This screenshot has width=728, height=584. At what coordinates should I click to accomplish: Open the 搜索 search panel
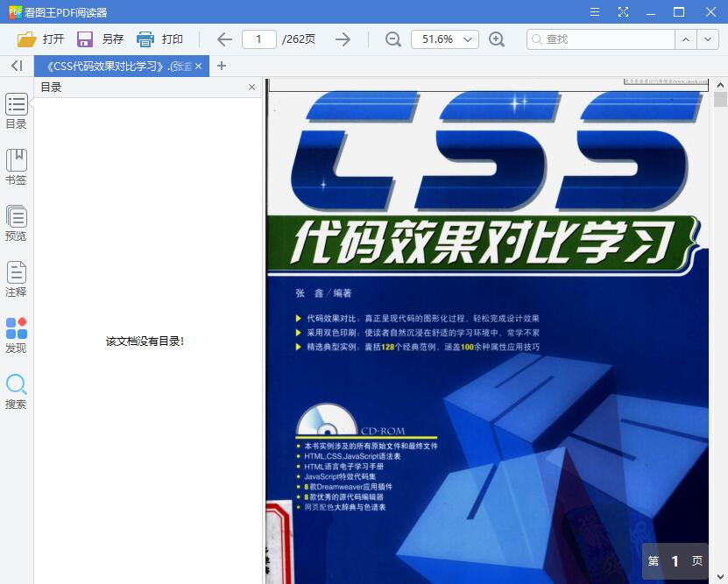[17, 391]
